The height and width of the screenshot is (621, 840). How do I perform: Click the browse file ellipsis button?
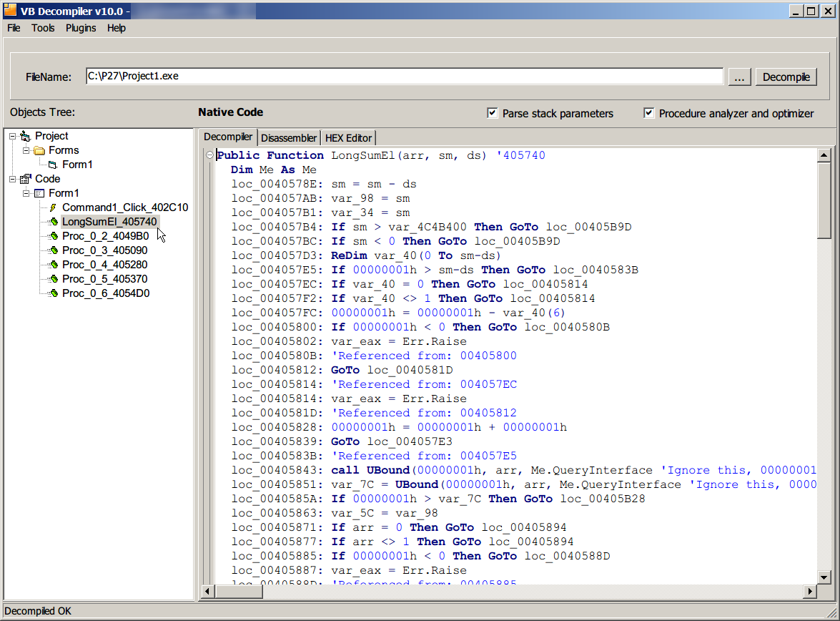(739, 77)
